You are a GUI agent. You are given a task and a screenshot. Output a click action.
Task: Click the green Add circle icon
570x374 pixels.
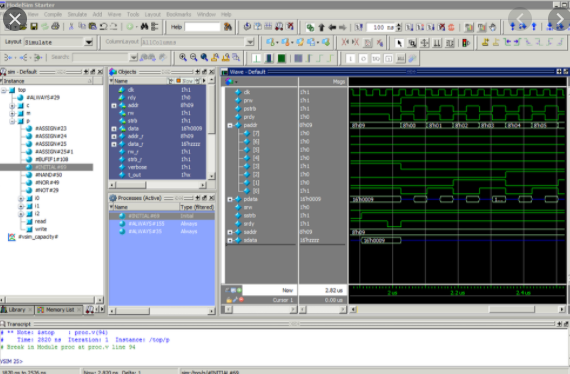pos(130,27)
